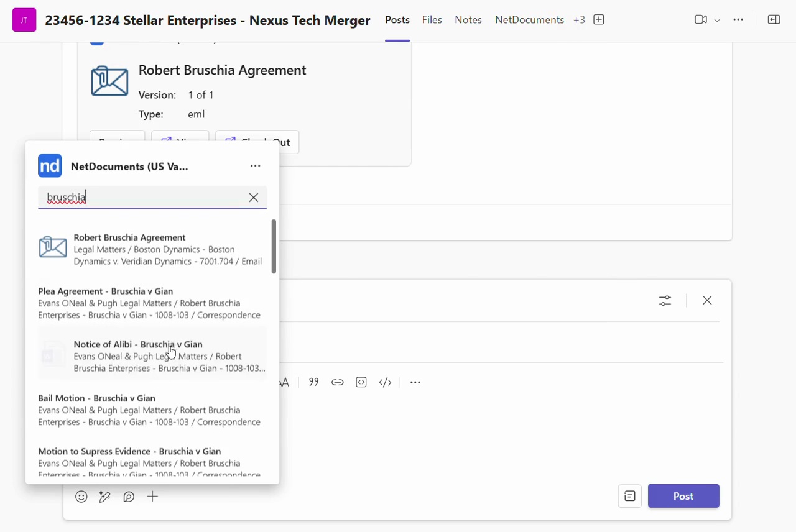Click the inline code snippet icon

(x=386, y=382)
